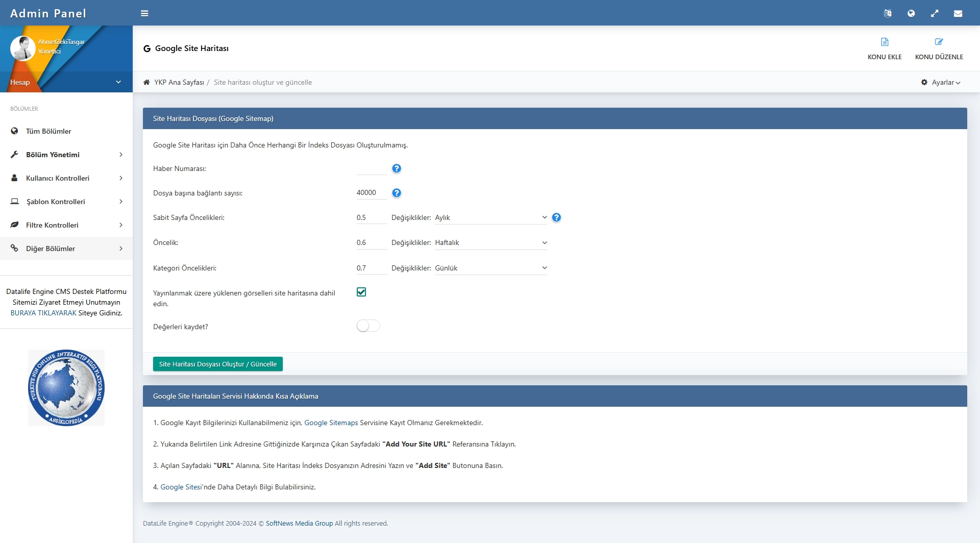
Task: Uncheck the include uploaded images checkbox
Action: tap(361, 292)
